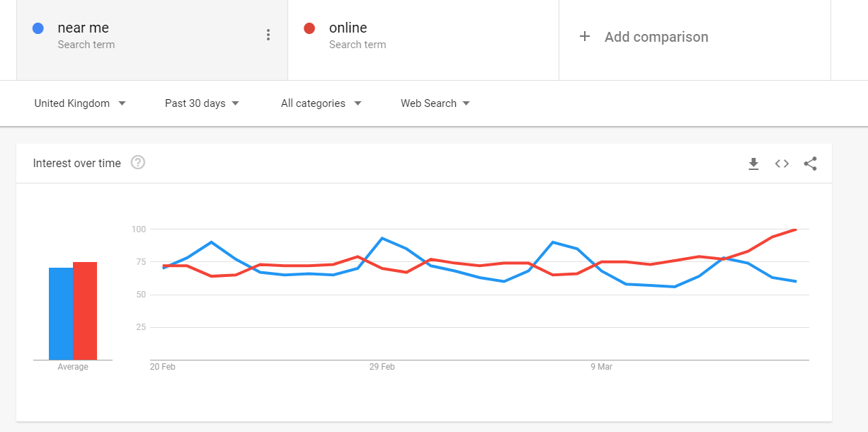Viewport: 868px width, 432px height.
Task: Edit the near me search term
Action: coord(84,28)
